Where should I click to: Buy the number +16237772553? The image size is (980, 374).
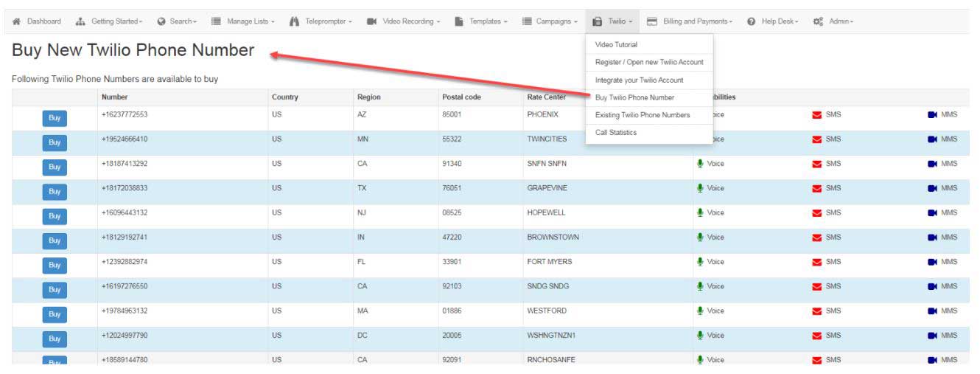coord(55,118)
